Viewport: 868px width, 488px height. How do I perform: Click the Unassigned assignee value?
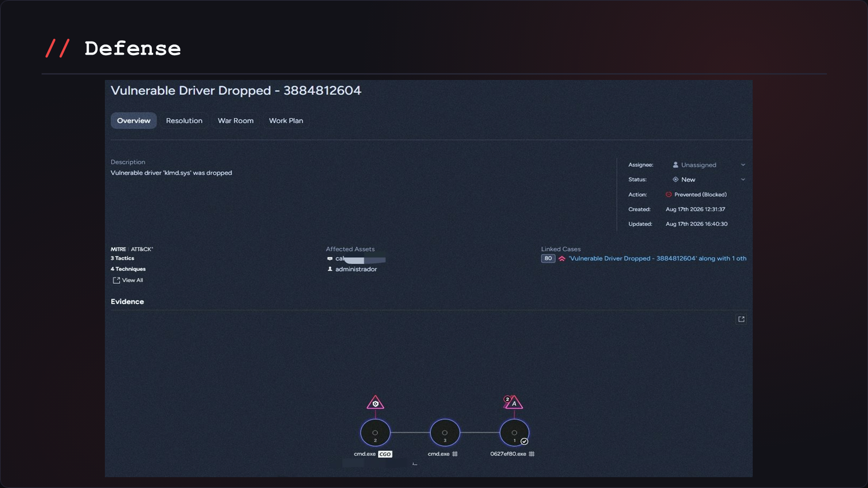[x=698, y=165]
